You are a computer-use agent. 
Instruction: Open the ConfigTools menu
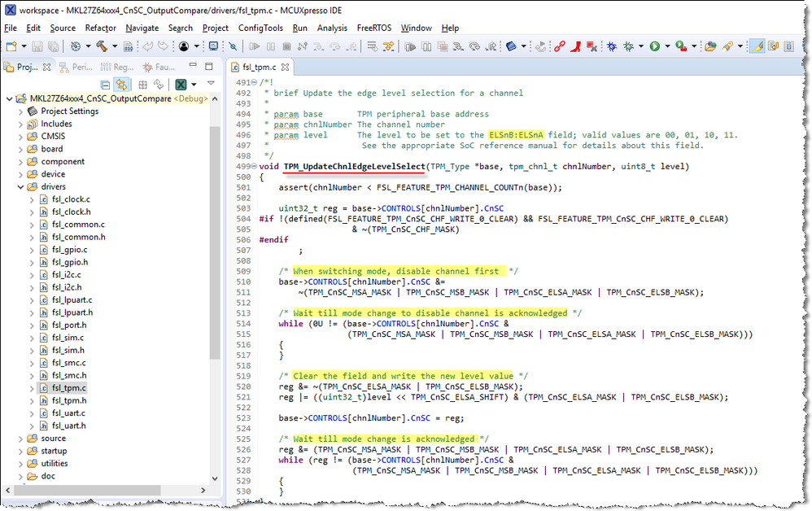[x=260, y=28]
